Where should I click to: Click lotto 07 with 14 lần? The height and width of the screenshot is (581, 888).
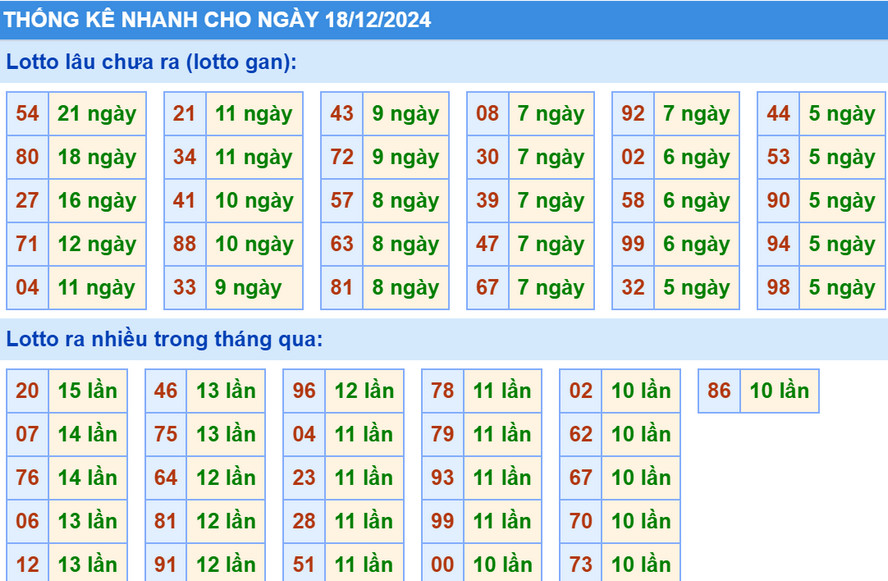66,435
